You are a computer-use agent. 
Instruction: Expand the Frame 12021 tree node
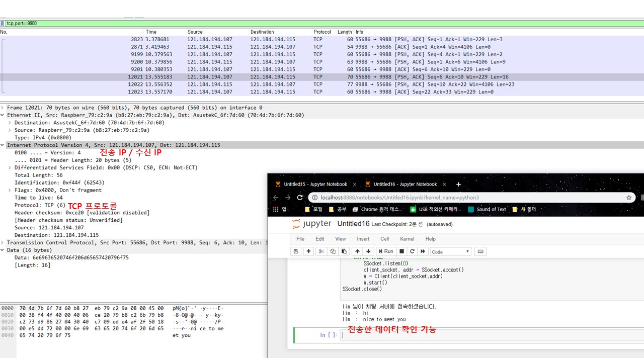click(x=3, y=108)
